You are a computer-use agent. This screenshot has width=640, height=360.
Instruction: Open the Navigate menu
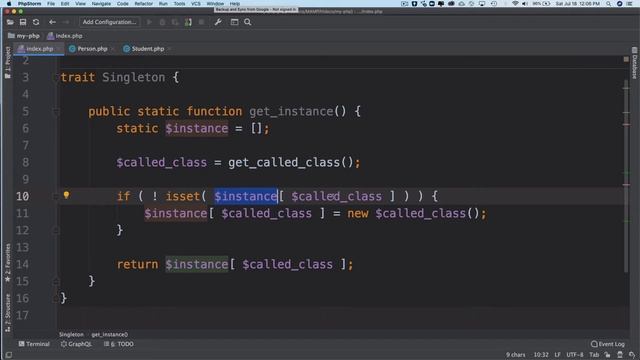[101, 4]
